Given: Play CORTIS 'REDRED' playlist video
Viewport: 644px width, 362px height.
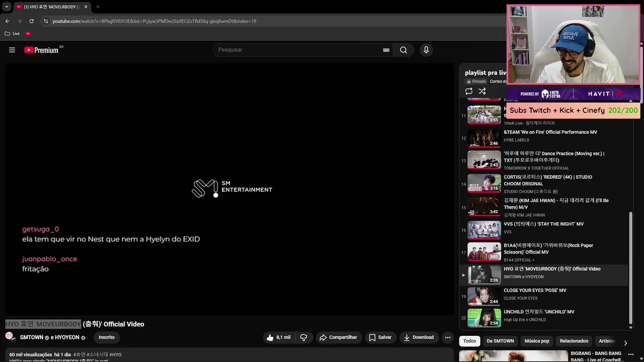Looking at the screenshot, I should (x=543, y=184).
